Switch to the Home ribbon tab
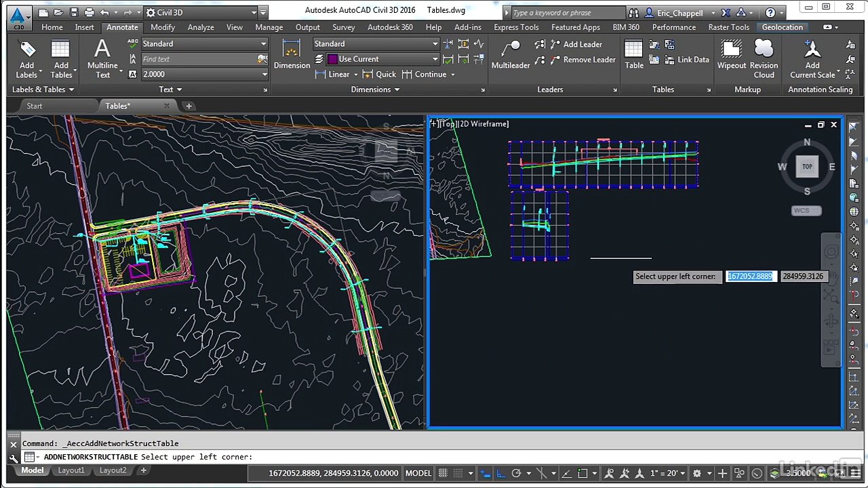The image size is (868, 488). (x=52, y=27)
